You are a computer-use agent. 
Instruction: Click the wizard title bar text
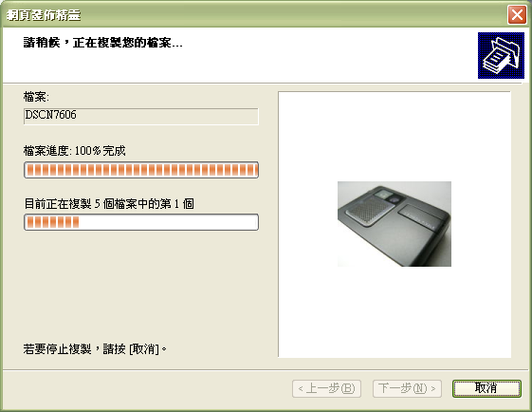44,15
